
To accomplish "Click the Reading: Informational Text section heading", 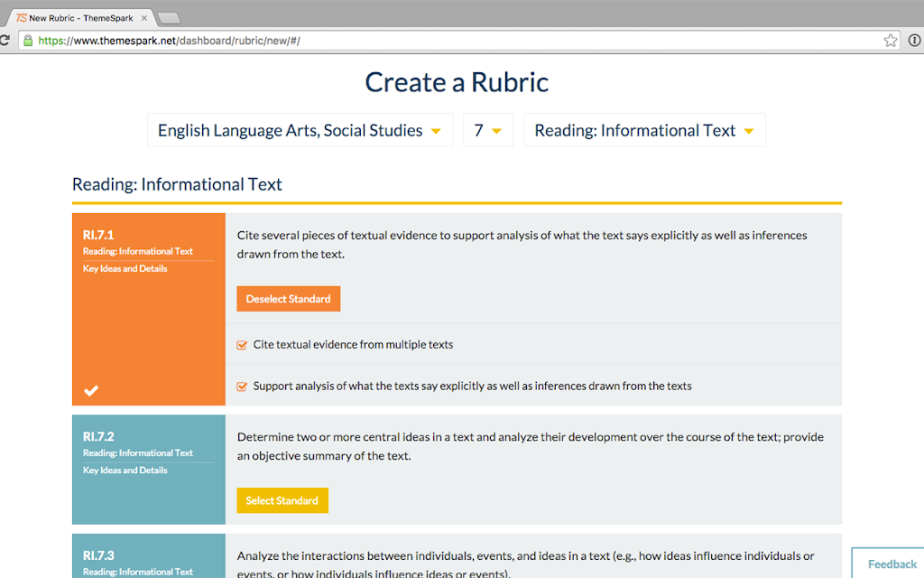I will point(177,184).
